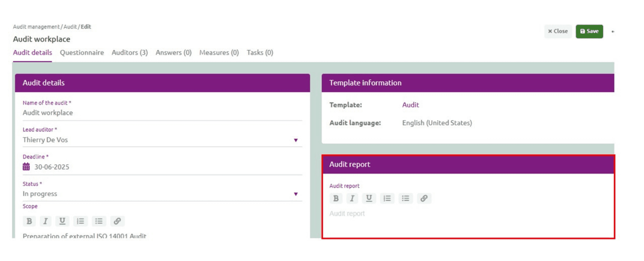Open the Deadline calendar icon
The height and width of the screenshot is (261, 644).
click(26, 167)
